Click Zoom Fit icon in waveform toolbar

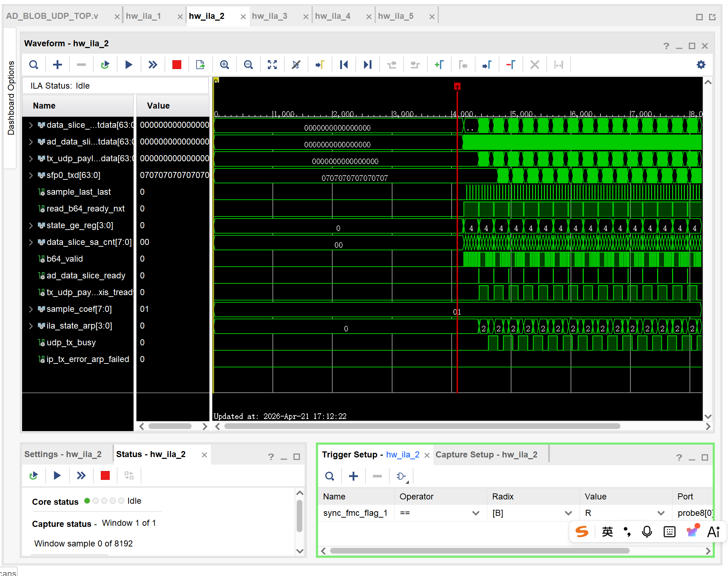(272, 65)
